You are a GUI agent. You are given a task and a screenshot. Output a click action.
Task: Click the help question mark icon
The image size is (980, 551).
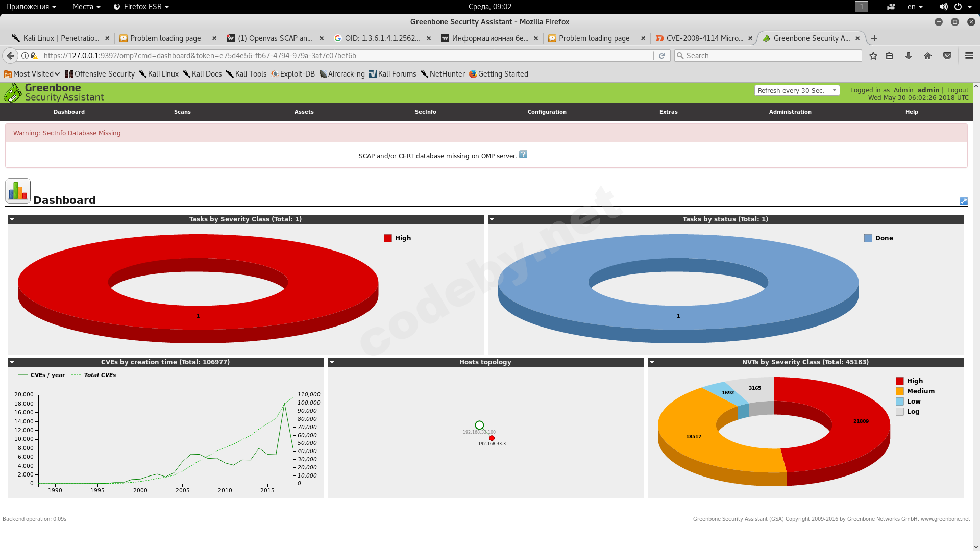[x=523, y=155]
